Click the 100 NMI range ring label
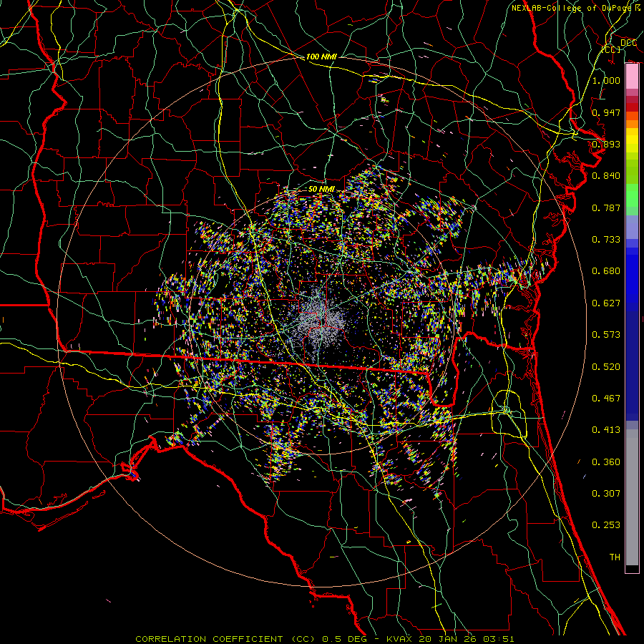The width and height of the screenshot is (644, 644). point(321,57)
